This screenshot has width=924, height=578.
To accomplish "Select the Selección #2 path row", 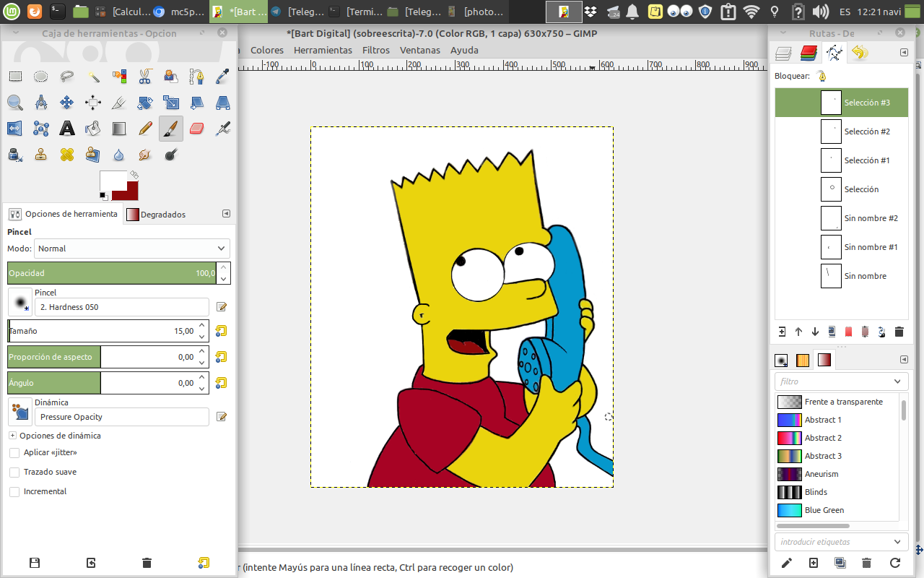I will coord(842,131).
